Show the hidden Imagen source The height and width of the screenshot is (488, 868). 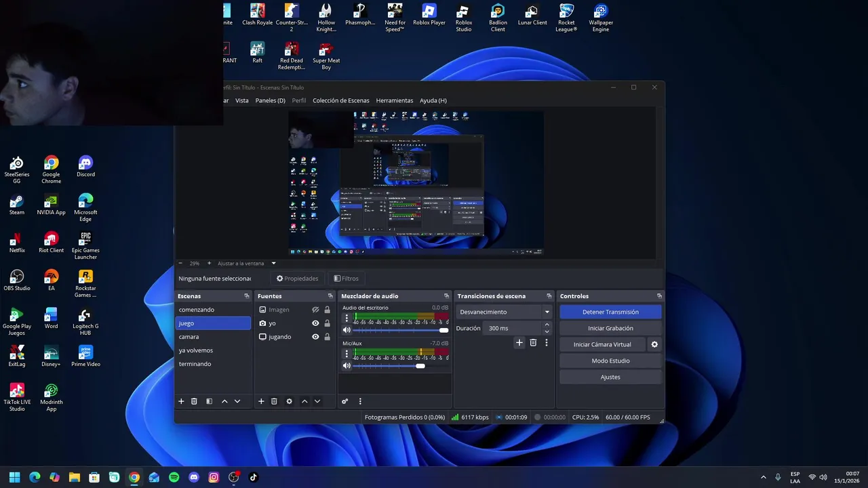[315, 310]
